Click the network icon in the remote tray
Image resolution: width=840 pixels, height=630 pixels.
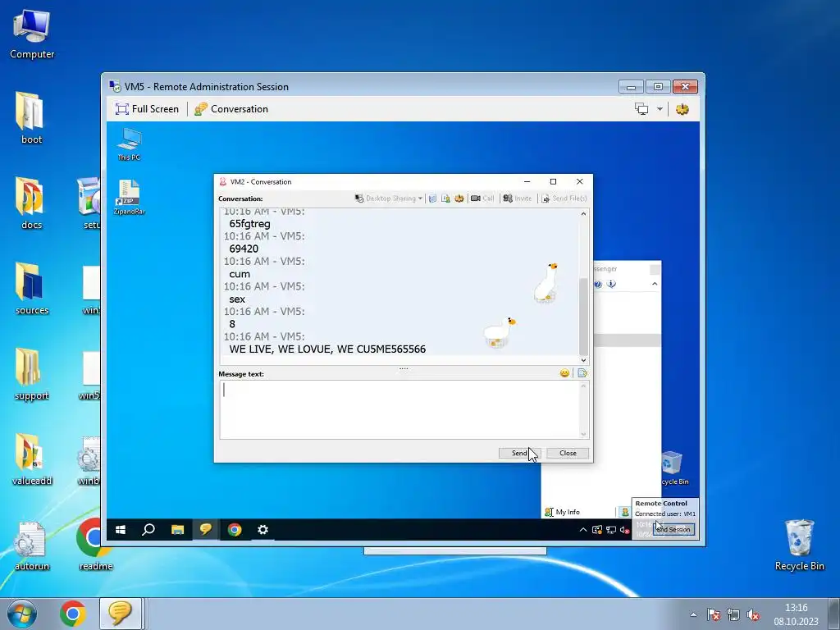[610, 530]
